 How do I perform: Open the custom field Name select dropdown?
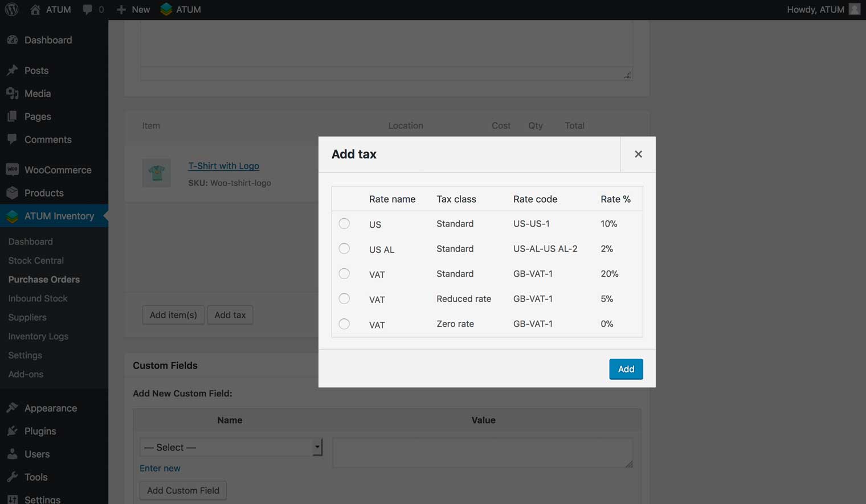coord(231,447)
